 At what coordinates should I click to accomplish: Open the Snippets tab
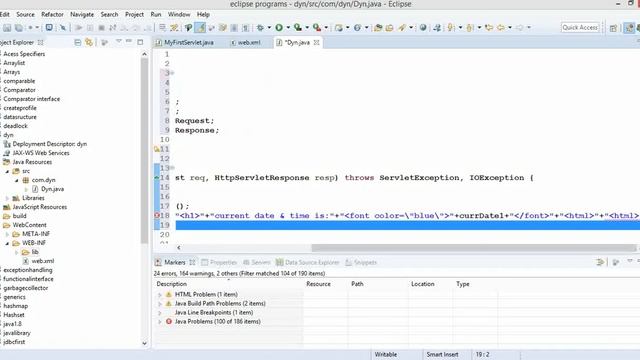[x=361, y=262]
